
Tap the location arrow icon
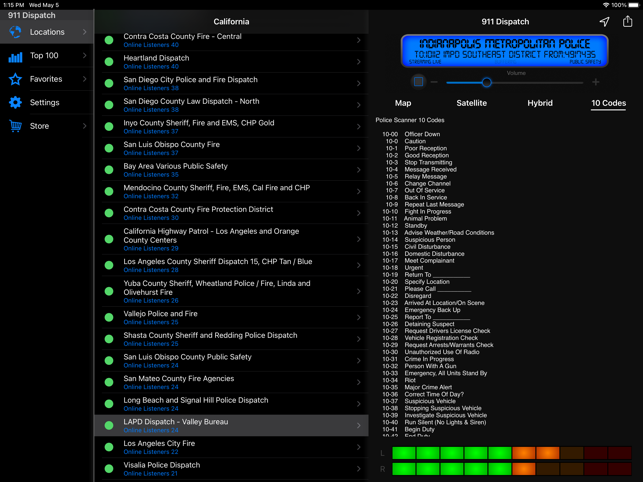coord(604,22)
